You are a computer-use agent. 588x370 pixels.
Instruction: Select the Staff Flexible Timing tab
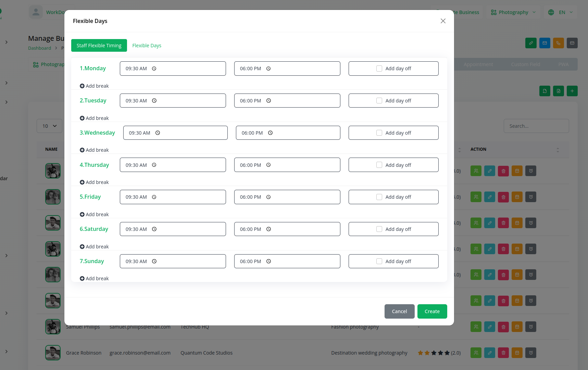(x=99, y=46)
